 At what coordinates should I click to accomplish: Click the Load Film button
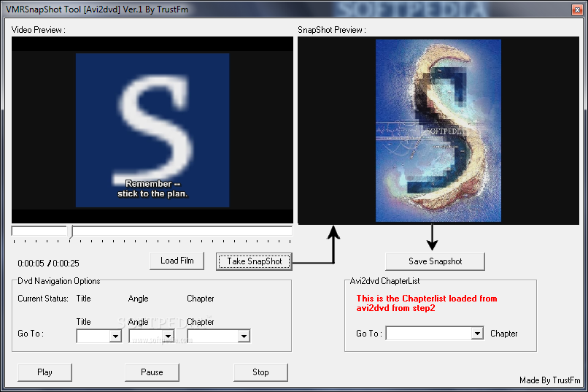(177, 261)
